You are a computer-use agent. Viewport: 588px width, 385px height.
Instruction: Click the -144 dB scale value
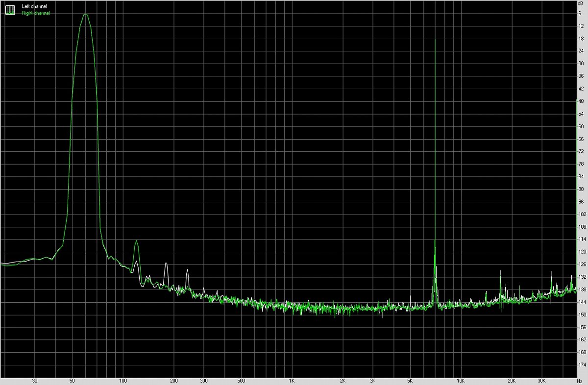coord(582,302)
